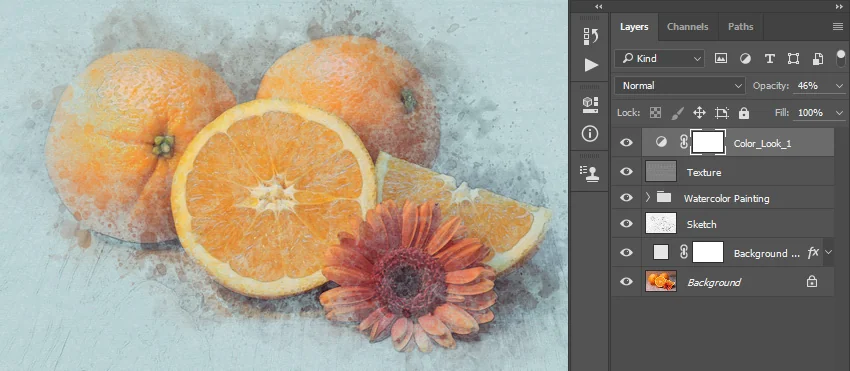
Task: Lock image pixels brush icon
Action: point(678,113)
